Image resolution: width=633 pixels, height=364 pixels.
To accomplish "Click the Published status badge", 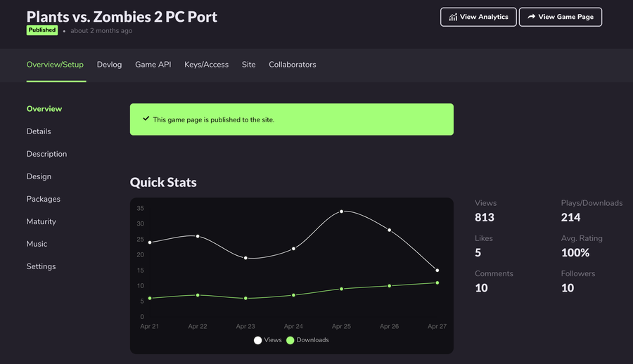I will coord(42,30).
